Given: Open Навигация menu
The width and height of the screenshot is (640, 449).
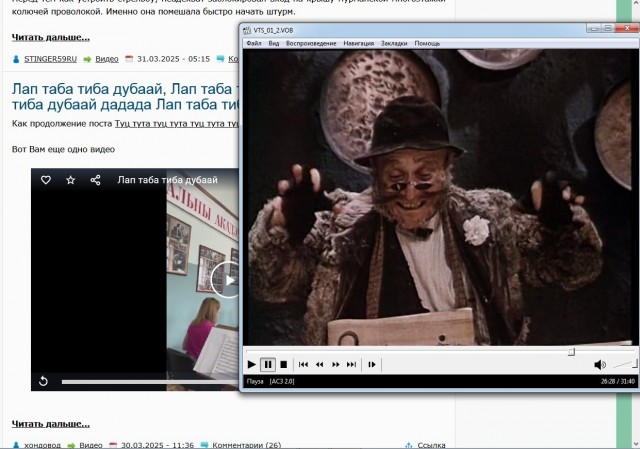Looking at the screenshot, I should pyautogui.click(x=358, y=43).
